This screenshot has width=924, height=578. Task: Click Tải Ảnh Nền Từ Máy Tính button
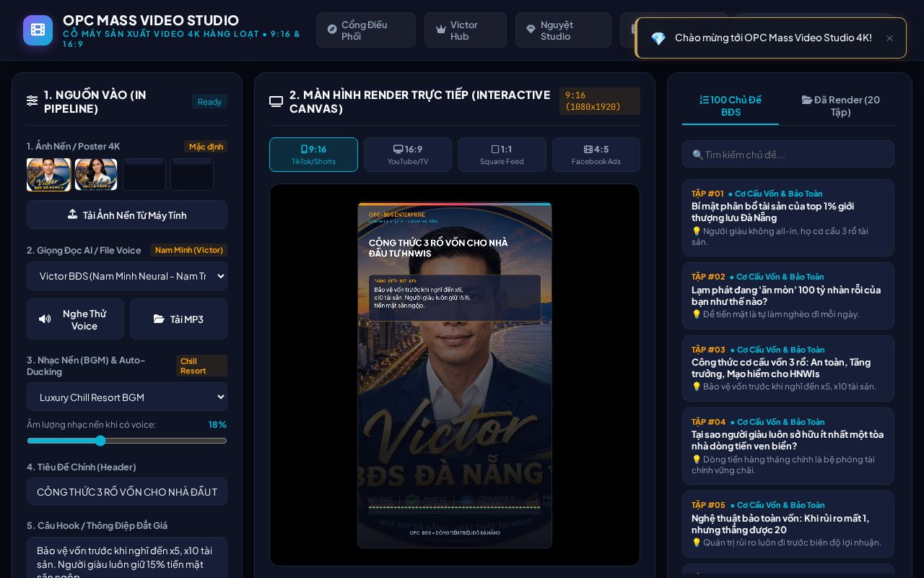click(x=127, y=215)
